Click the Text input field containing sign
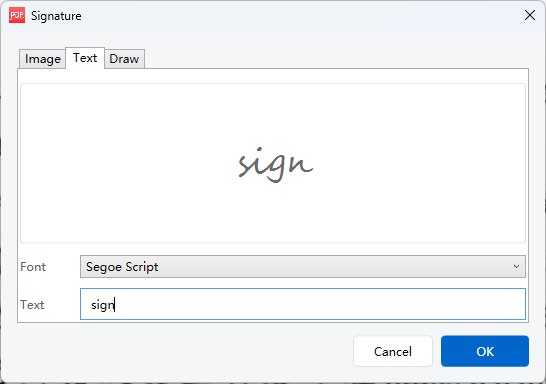 303,304
